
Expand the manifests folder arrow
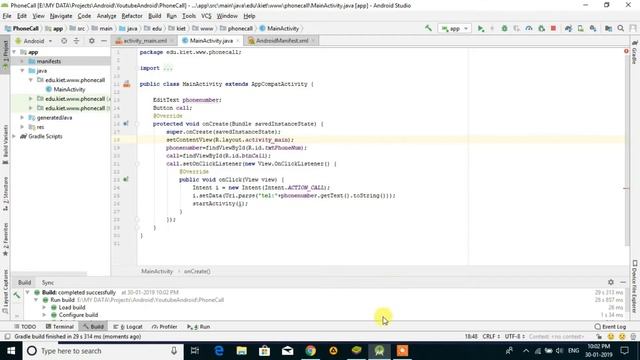tap(22, 61)
